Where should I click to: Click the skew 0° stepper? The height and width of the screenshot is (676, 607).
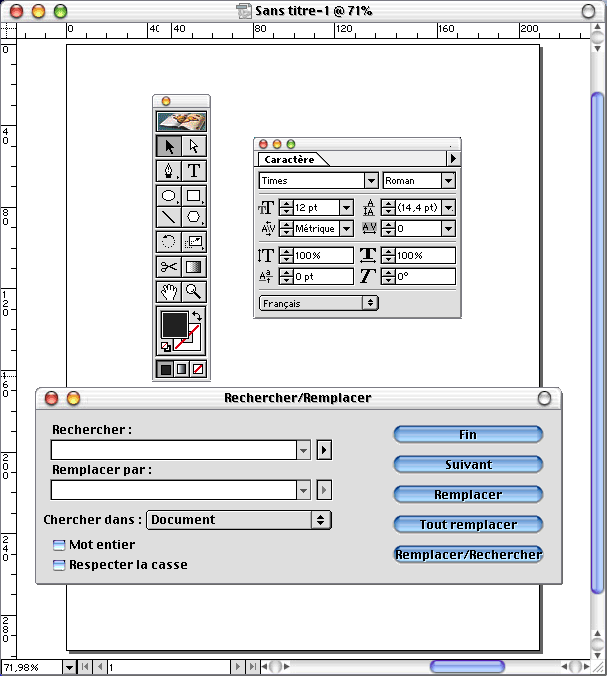click(x=388, y=276)
